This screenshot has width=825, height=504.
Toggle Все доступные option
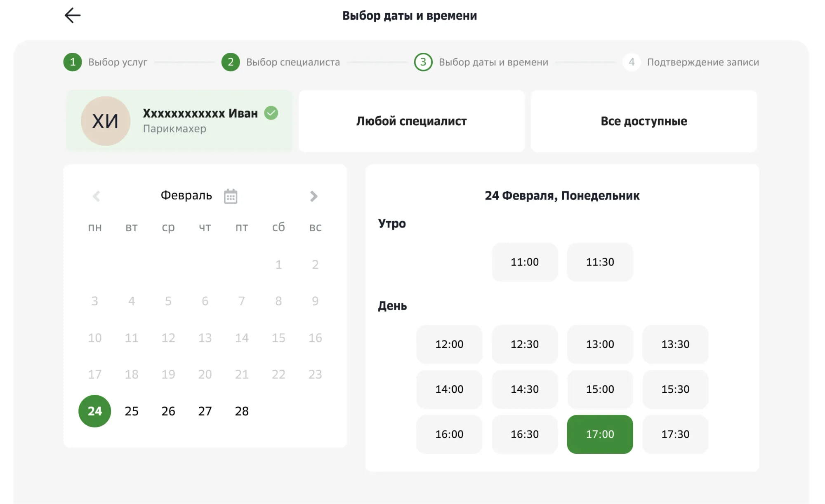(x=643, y=121)
